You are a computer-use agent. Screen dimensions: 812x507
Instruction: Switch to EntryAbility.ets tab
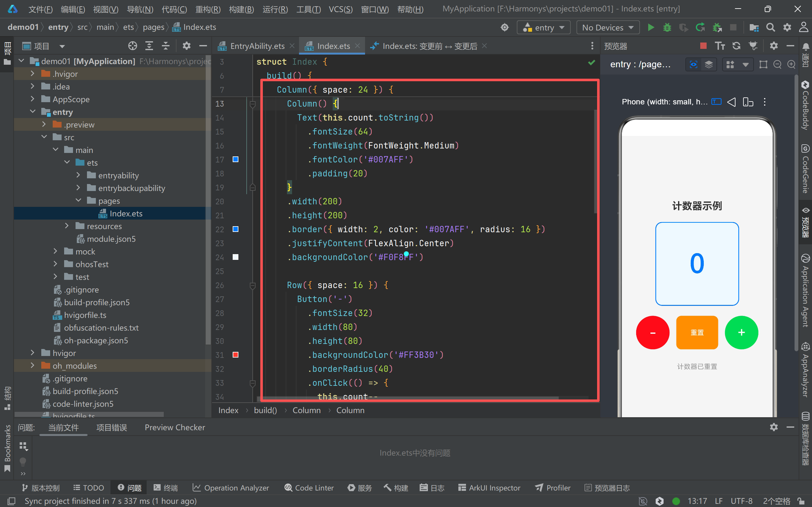[x=256, y=46]
